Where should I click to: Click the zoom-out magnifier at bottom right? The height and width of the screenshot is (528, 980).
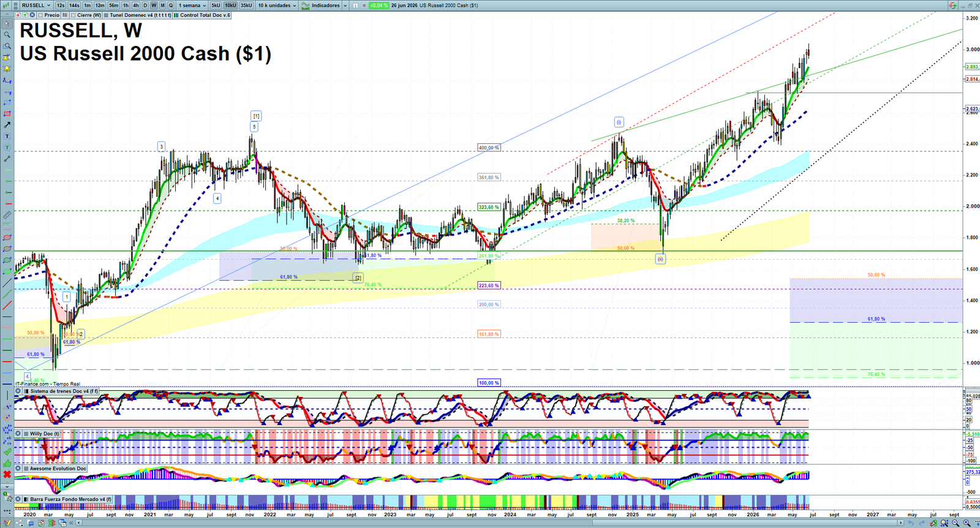(x=956, y=522)
